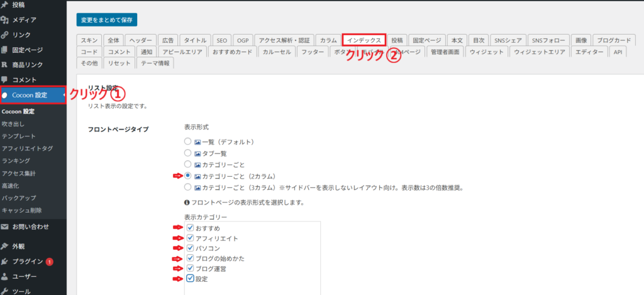Open the インデックス settings tab
This screenshot has width=644, height=295.
point(363,40)
